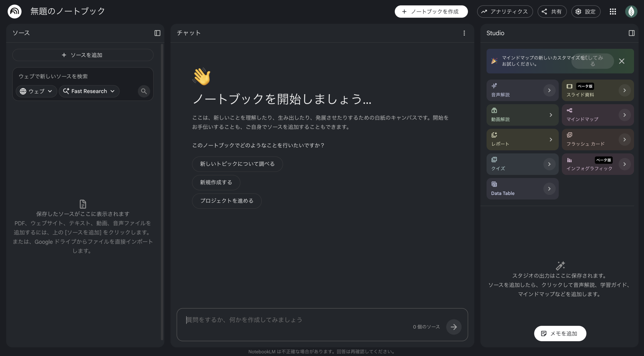Click the クイズ icon
Screen dimensions: 644x356
pos(494,159)
